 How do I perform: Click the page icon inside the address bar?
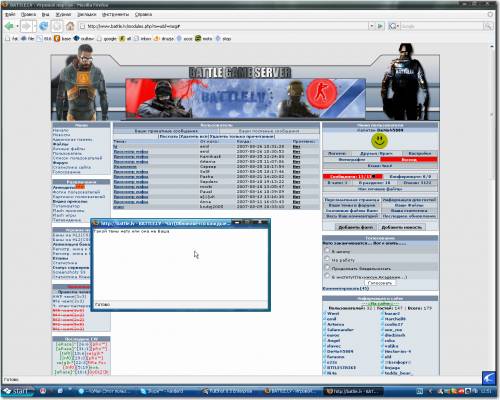pos(82,26)
